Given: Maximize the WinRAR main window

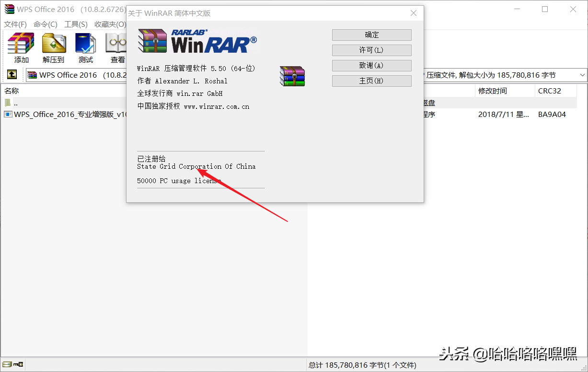Looking at the screenshot, I should (545, 9).
